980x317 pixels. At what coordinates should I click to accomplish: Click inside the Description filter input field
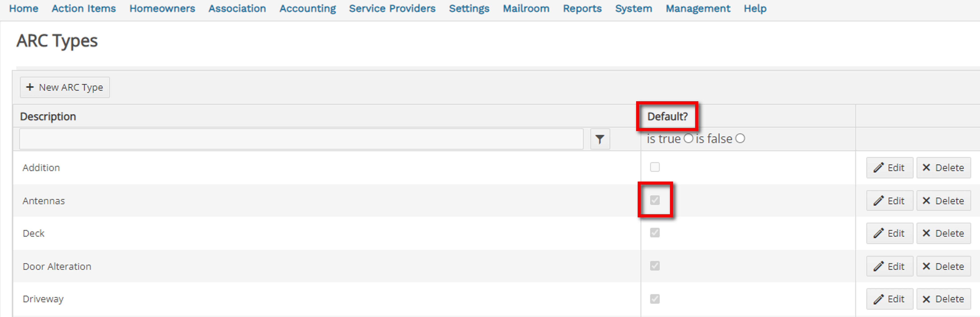(300, 139)
